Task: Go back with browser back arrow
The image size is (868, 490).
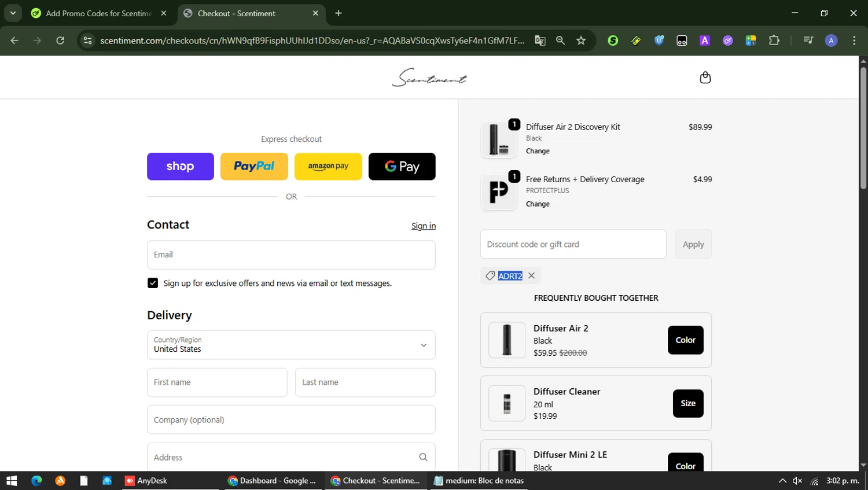Action: pyautogui.click(x=14, y=40)
